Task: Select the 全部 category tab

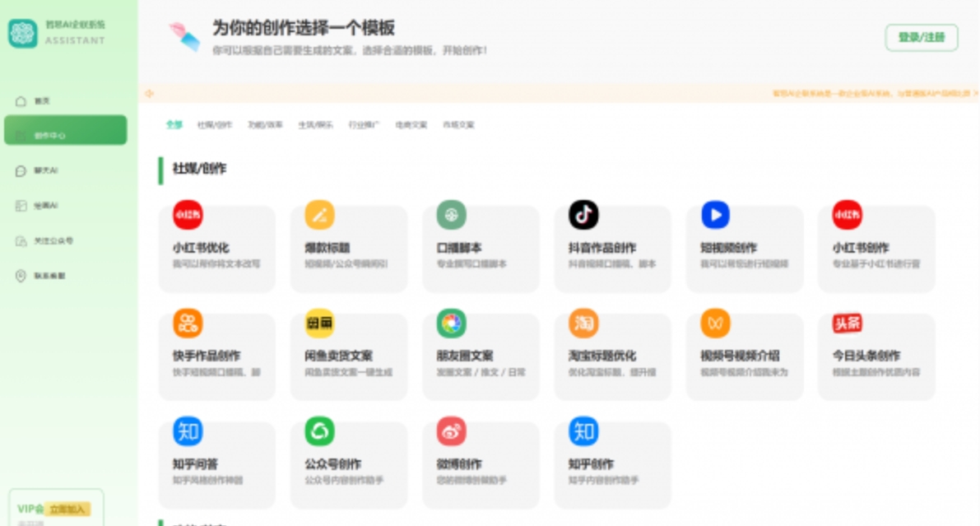Action: tap(174, 124)
